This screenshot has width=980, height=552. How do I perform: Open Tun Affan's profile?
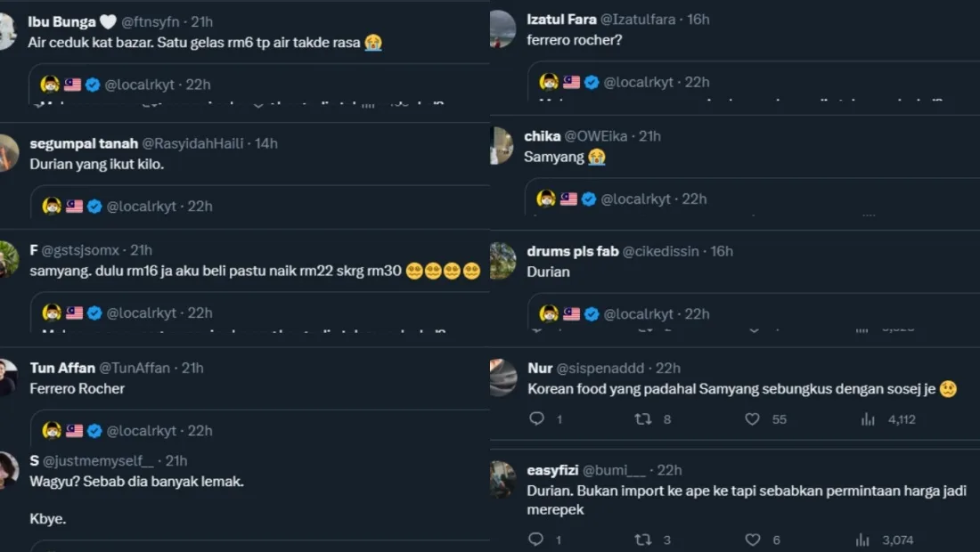click(62, 368)
